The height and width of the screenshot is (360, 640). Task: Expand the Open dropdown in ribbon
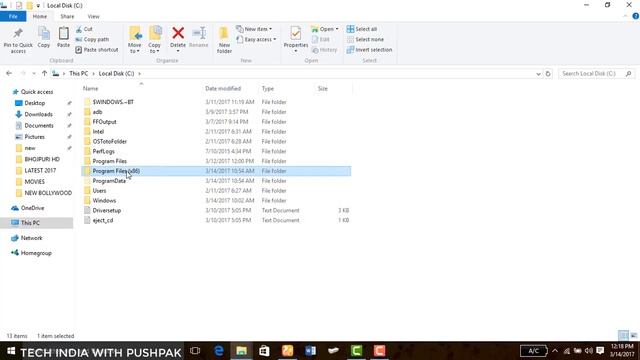(325, 29)
